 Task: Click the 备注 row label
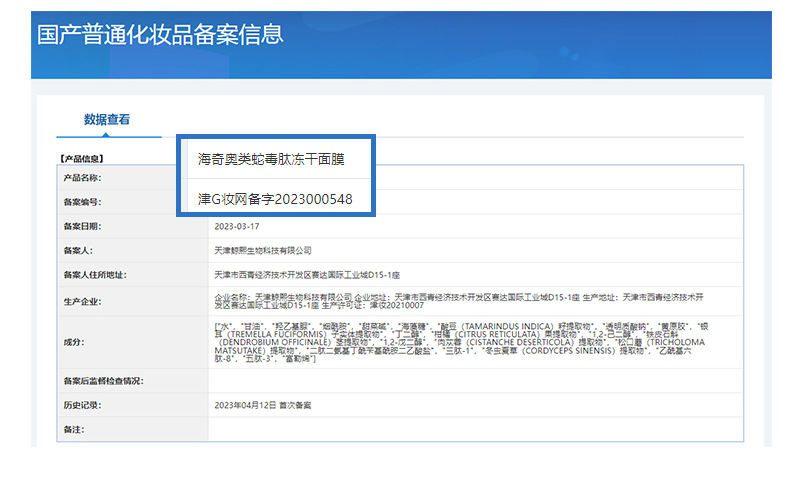pyautogui.click(x=74, y=429)
